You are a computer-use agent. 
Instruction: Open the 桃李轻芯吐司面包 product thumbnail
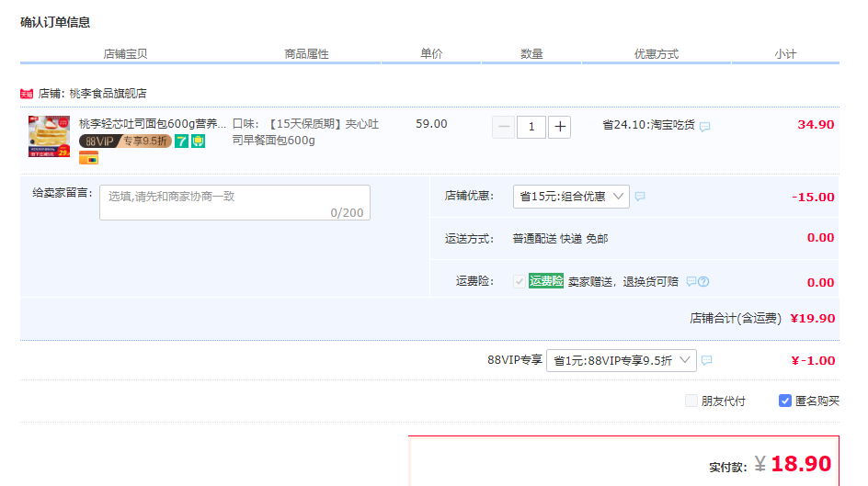(50, 136)
